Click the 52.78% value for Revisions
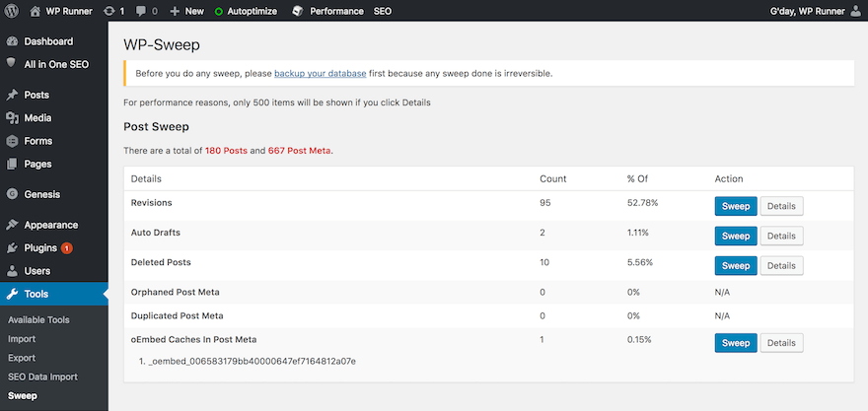This screenshot has width=868, height=411. point(642,203)
